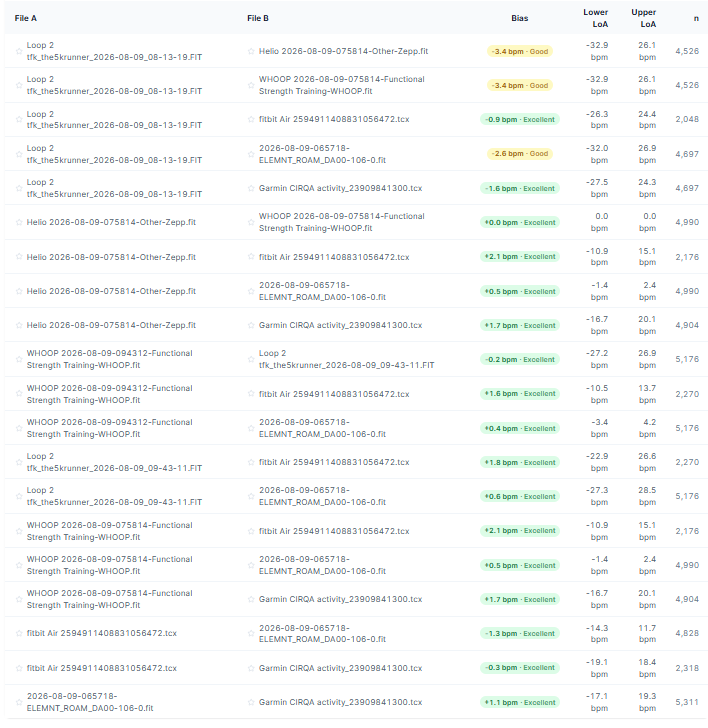Star WHOOP 075814 File A paired with Garmin CIRQA
Image resolution: width=708 pixels, height=728 pixels.
(x=19, y=599)
